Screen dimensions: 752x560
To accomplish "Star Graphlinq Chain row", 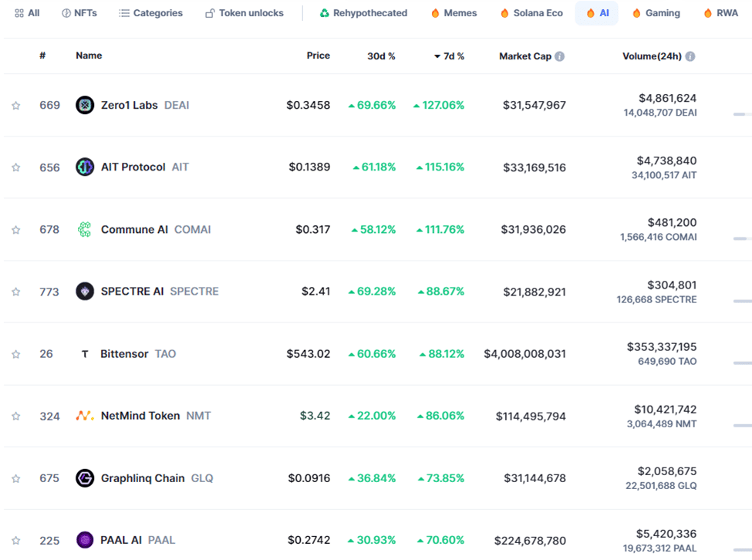I will pos(16,478).
